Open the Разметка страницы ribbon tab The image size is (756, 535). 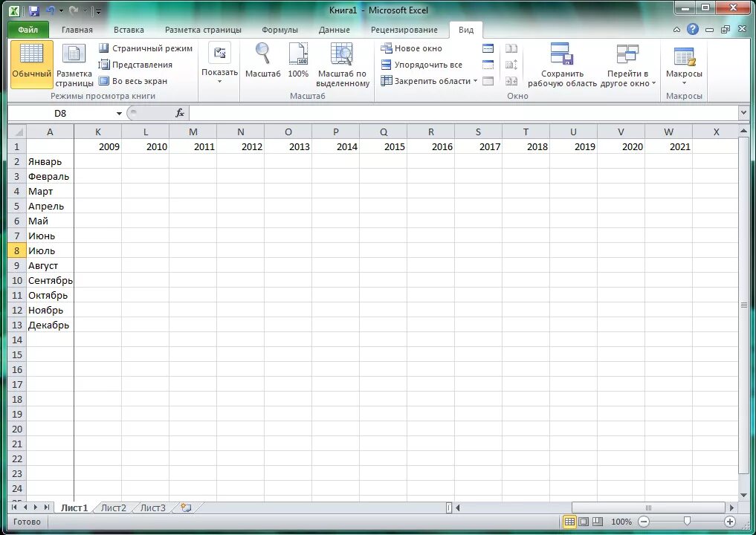(203, 30)
